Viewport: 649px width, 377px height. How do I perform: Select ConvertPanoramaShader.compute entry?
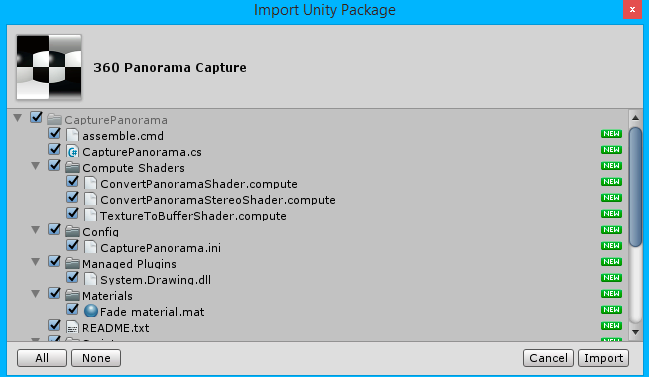(199, 184)
